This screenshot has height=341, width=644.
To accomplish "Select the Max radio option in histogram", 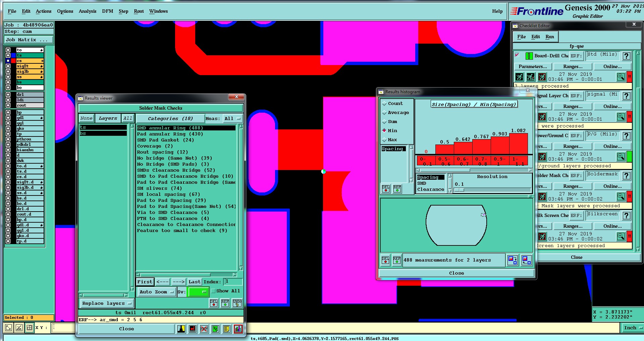I will tap(384, 140).
